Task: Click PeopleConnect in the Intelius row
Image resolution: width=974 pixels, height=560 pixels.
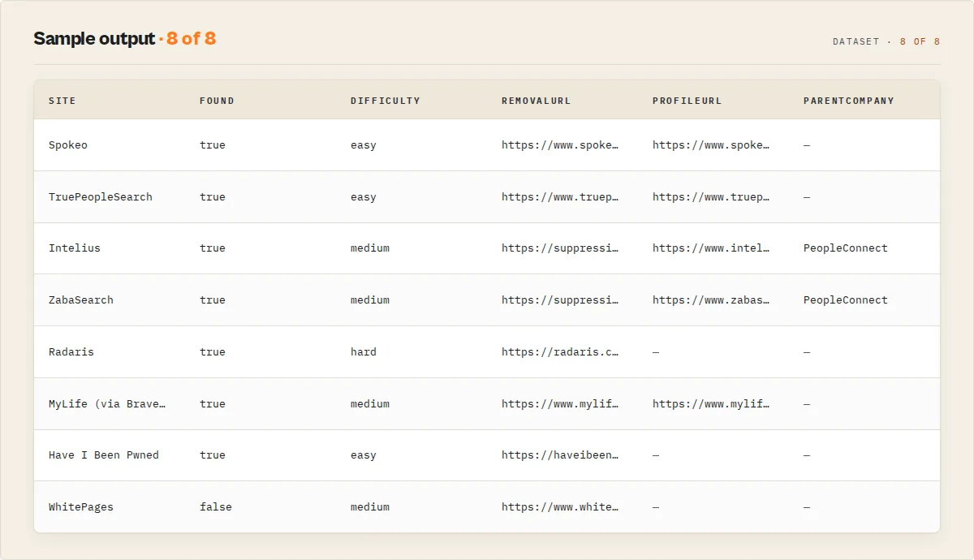Action: click(x=846, y=248)
